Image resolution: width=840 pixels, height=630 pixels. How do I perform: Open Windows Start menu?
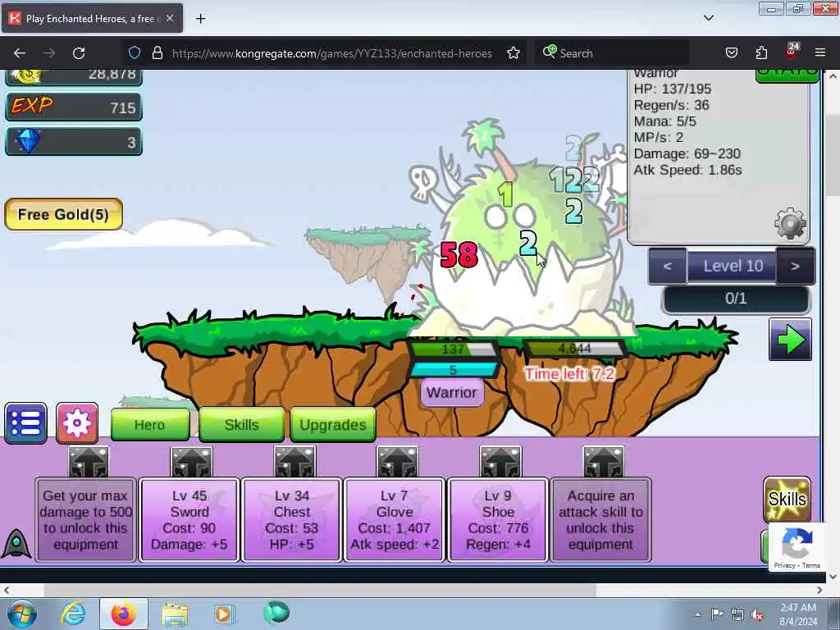(x=22, y=614)
